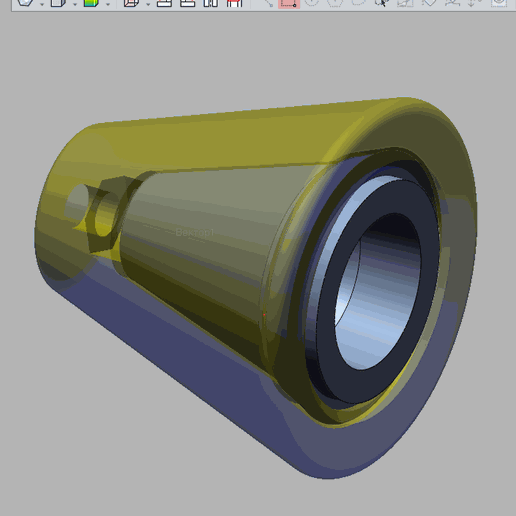
Task: Click the white 3D box toolbar icon
Action: [58, 3]
